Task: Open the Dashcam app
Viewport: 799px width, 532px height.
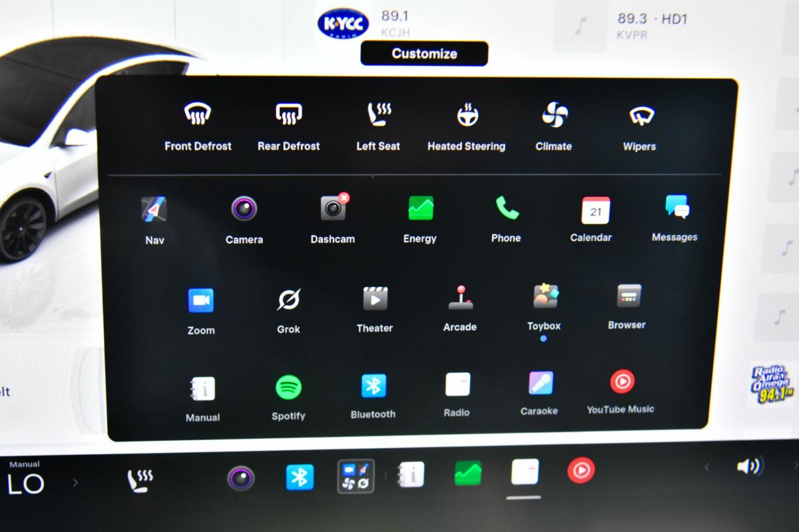Action: tap(333, 219)
